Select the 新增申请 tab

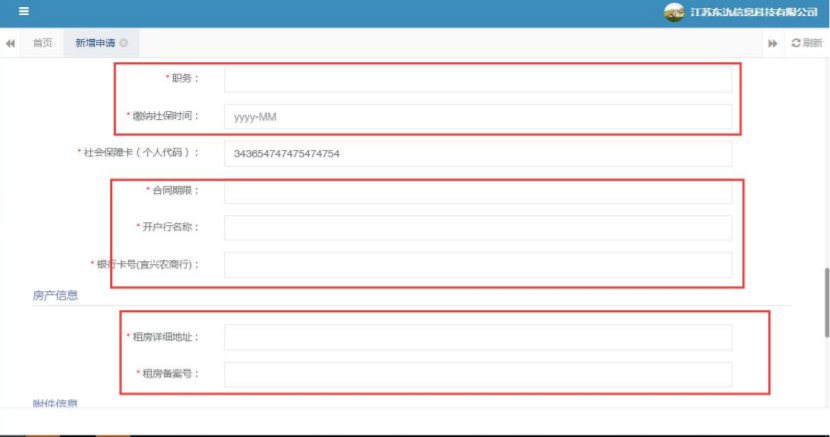(94, 43)
